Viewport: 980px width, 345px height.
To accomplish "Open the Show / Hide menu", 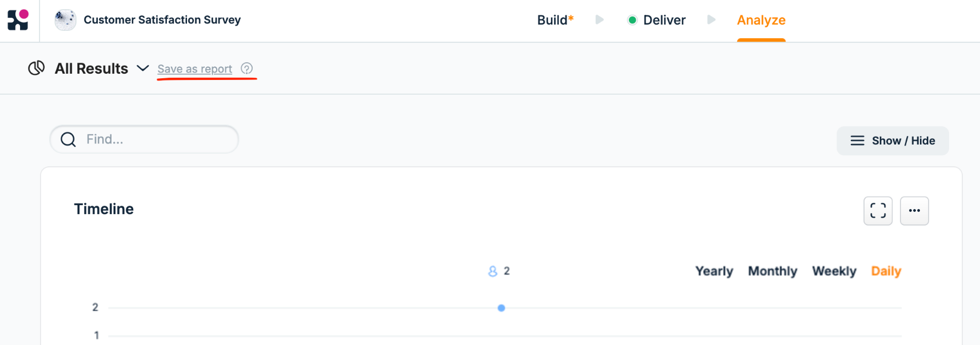I will pyautogui.click(x=892, y=141).
